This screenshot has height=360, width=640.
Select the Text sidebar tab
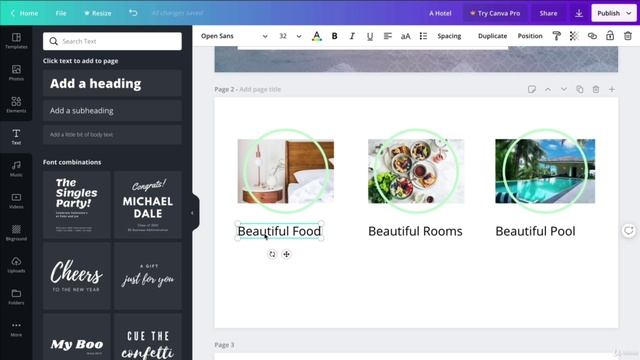point(16,137)
